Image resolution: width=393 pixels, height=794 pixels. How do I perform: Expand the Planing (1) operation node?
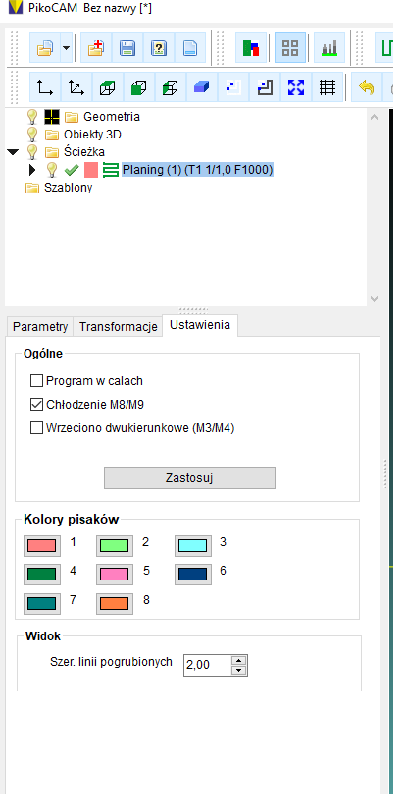[x=32, y=170]
